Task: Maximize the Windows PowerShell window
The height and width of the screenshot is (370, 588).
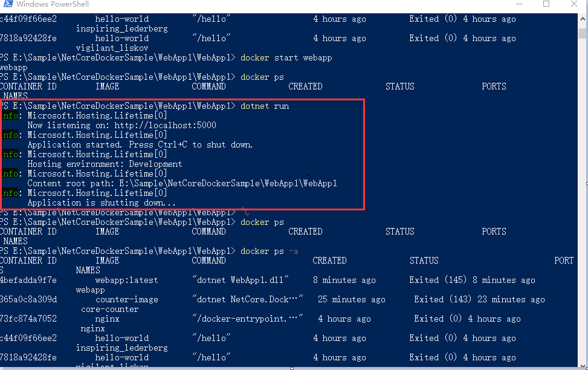Action: point(546,4)
